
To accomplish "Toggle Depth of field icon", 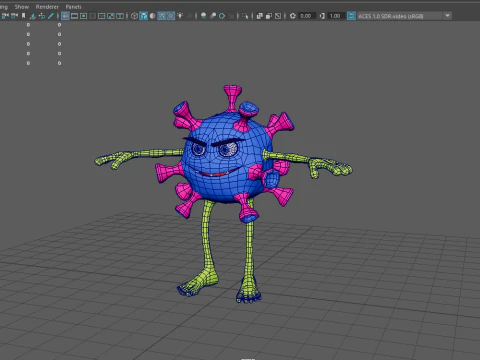I will [231, 16].
